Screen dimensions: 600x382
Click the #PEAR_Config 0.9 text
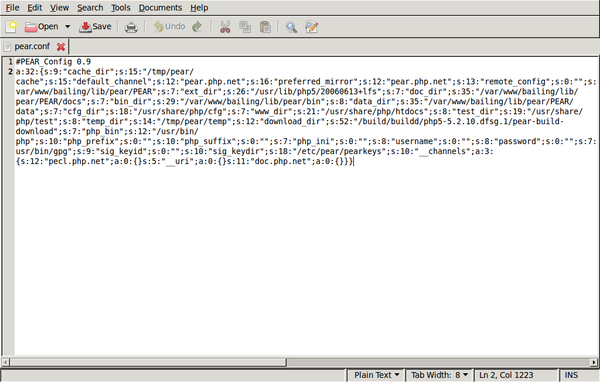click(x=53, y=62)
